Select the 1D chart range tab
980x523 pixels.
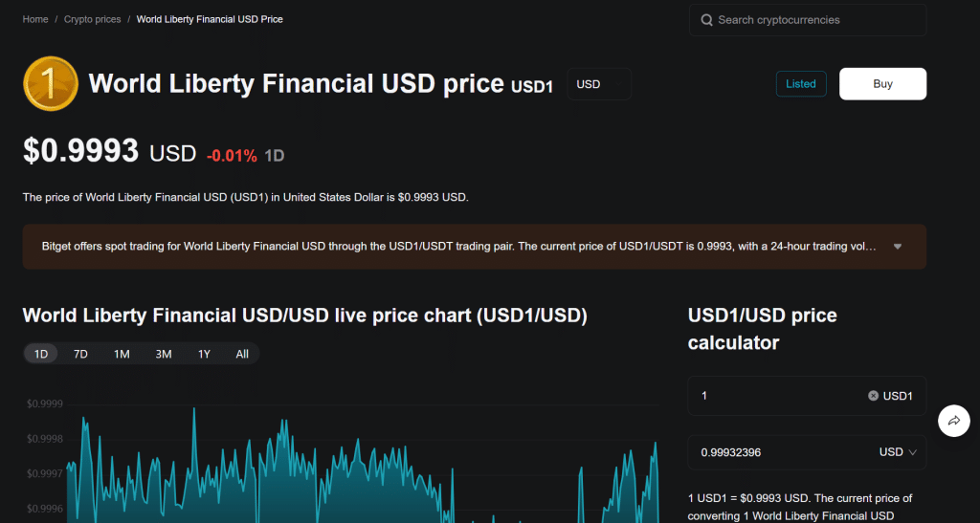[40, 354]
